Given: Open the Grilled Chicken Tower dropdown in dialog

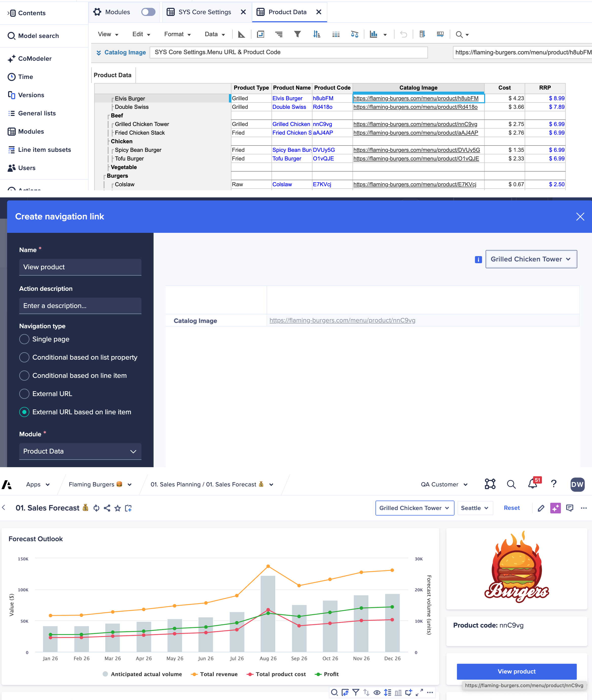Looking at the screenshot, I should click(x=531, y=259).
